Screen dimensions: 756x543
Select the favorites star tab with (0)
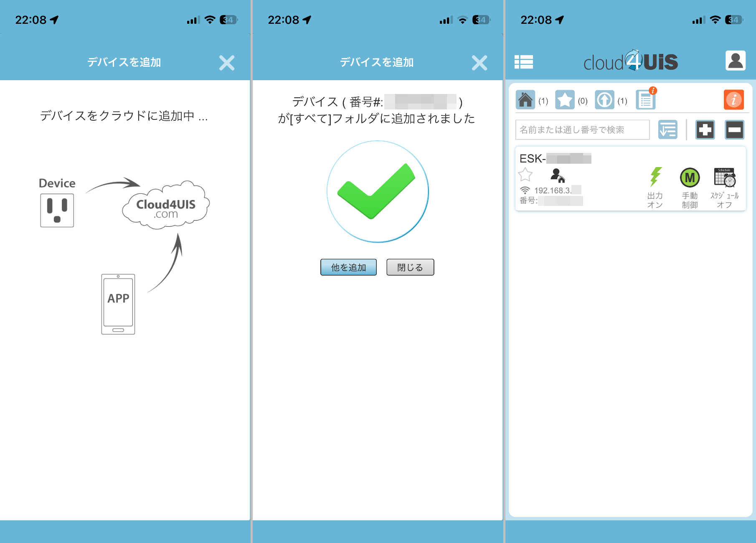[x=565, y=100]
